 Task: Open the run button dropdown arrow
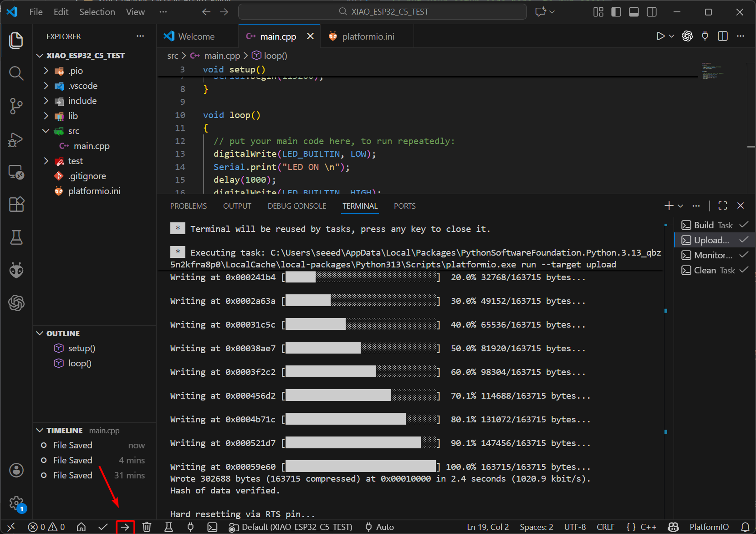coord(671,36)
